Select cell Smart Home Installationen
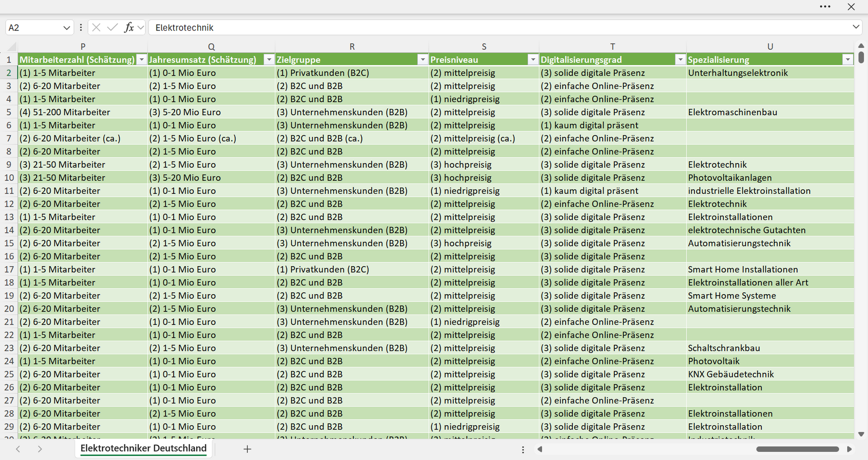 pyautogui.click(x=770, y=270)
